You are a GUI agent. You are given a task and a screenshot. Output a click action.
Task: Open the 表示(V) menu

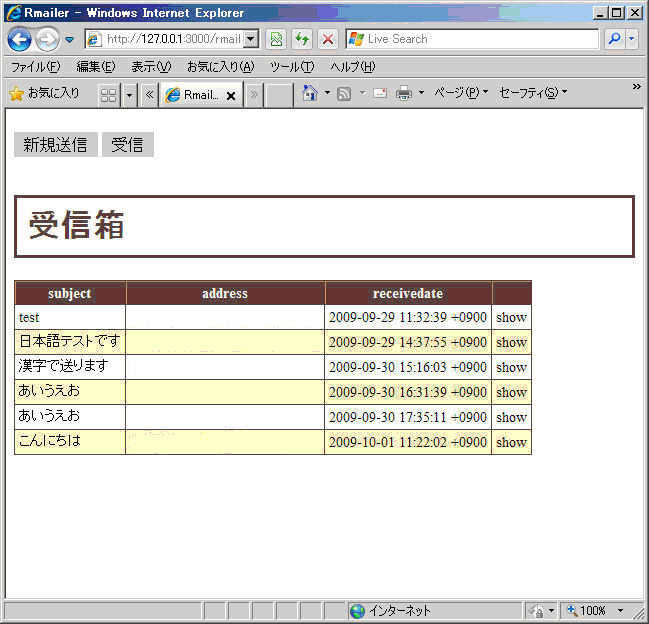coord(151,67)
